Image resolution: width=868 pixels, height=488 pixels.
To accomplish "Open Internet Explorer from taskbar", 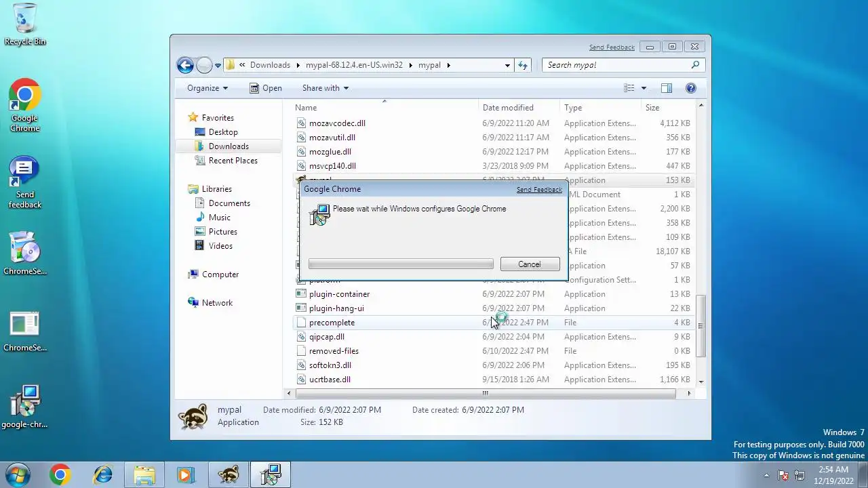I will coord(102,474).
